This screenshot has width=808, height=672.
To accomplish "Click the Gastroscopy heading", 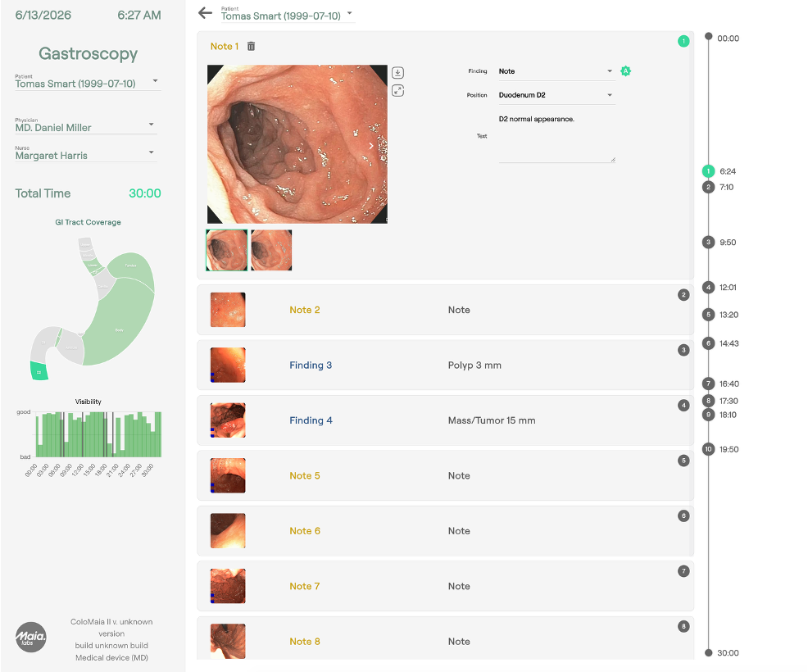I will [89, 53].
